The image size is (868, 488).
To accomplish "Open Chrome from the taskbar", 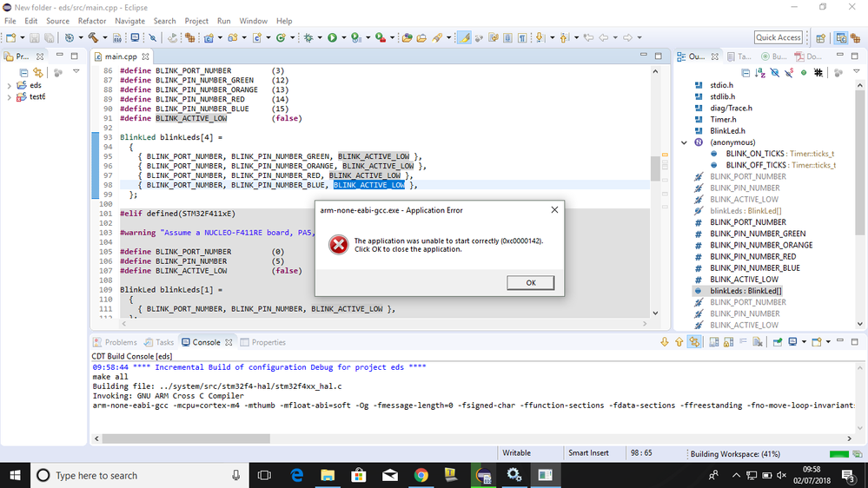I will coord(421,475).
